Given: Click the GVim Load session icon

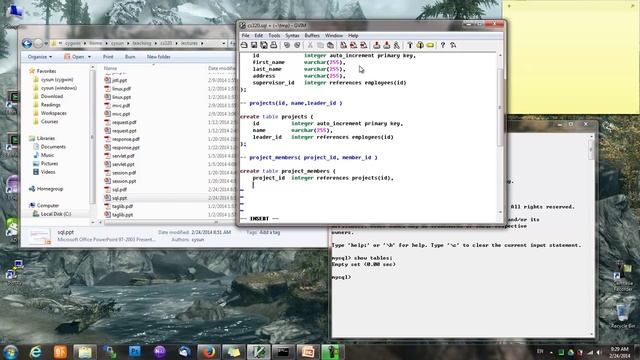Looking at the screenshot, I should click(376, 45).
